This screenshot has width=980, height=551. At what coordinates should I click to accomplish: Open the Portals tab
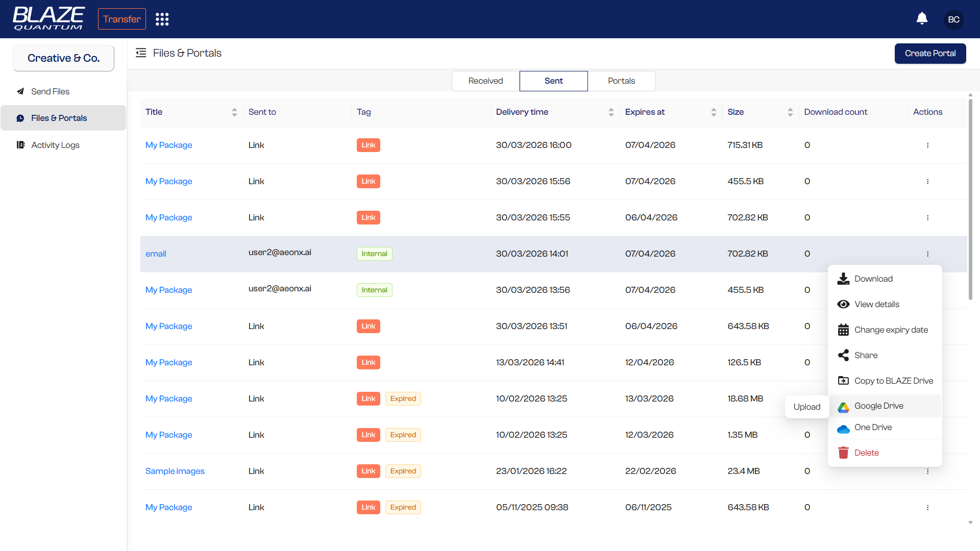coord(621,81)
